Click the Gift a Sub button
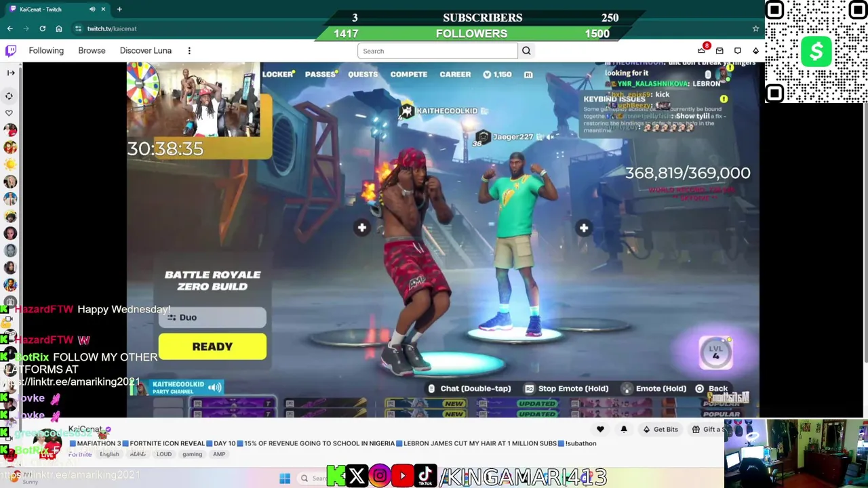The width and height of the screenshot is (868, 488). 707,429
